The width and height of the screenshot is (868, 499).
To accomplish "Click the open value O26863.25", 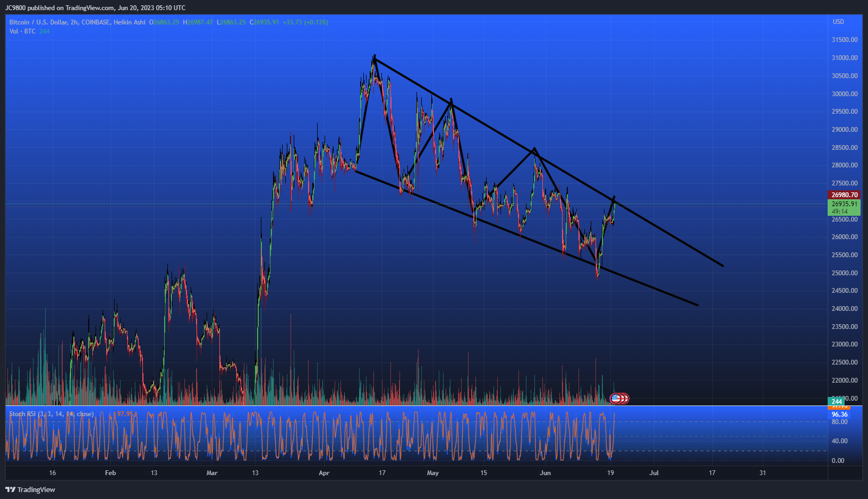I will (x=164, y=22).
